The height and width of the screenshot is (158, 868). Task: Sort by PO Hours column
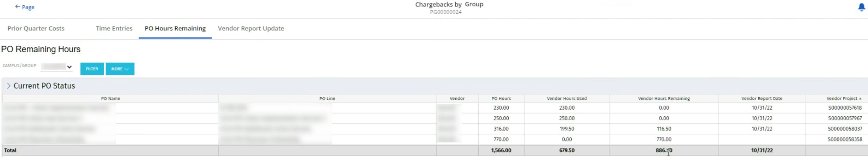(501, 99)
